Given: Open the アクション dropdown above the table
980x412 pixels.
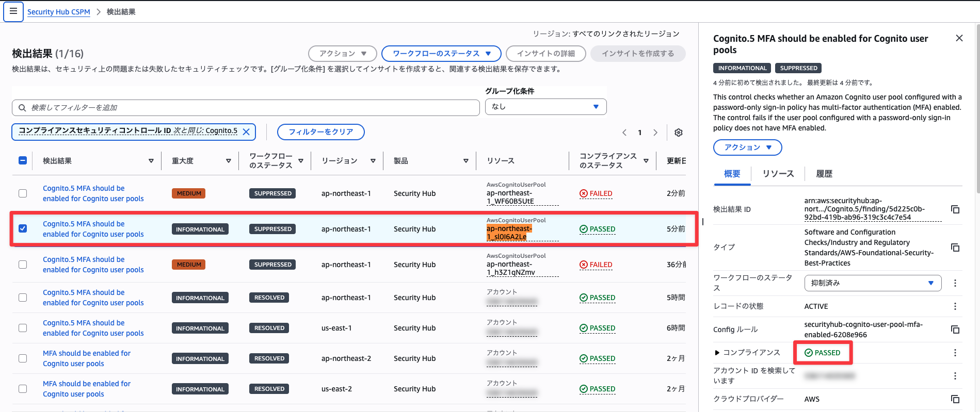Looking at the screenshot, I should [342, 54].
